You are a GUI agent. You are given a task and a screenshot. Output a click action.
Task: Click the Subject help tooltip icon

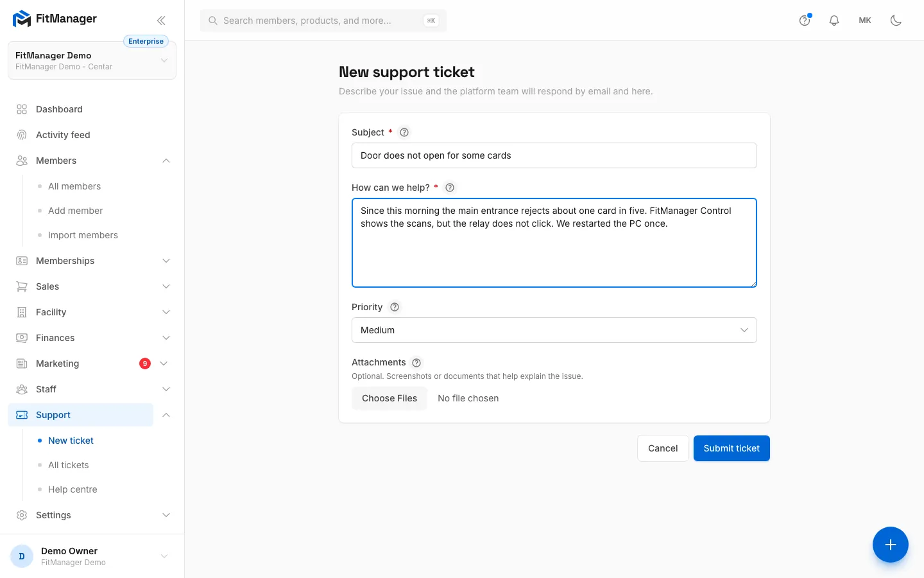click(404, 132)
